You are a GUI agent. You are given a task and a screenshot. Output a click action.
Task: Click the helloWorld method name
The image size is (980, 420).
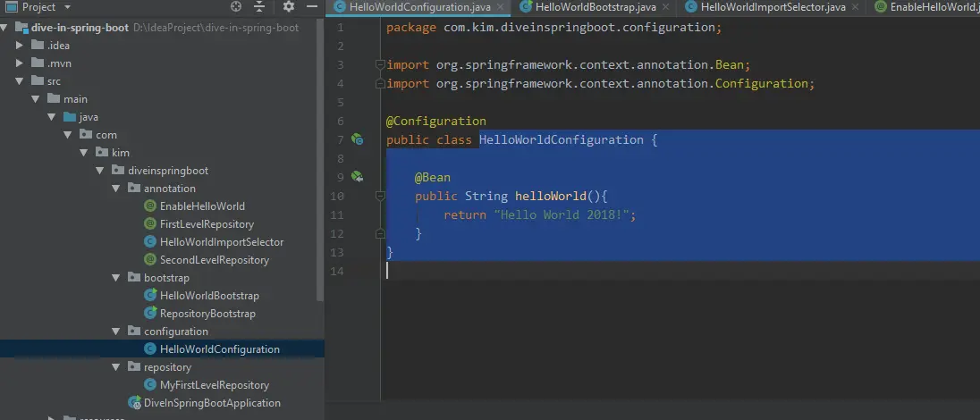point(551,197)
